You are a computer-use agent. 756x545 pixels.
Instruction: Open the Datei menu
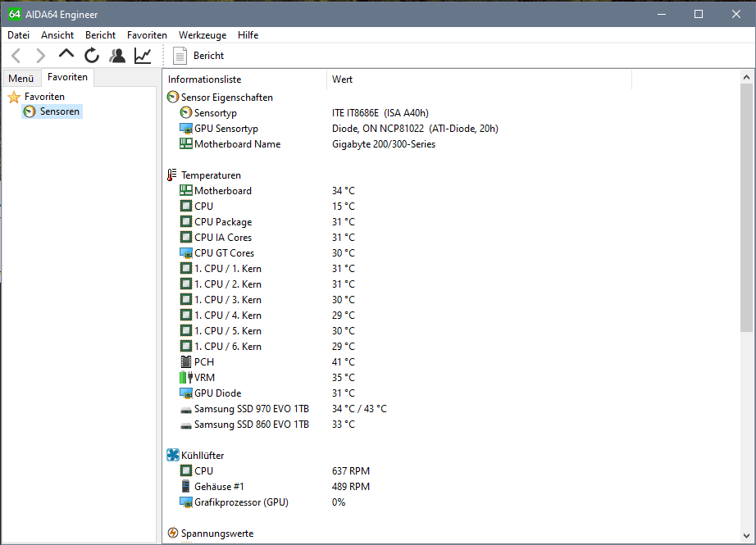(x=18, y=35)
